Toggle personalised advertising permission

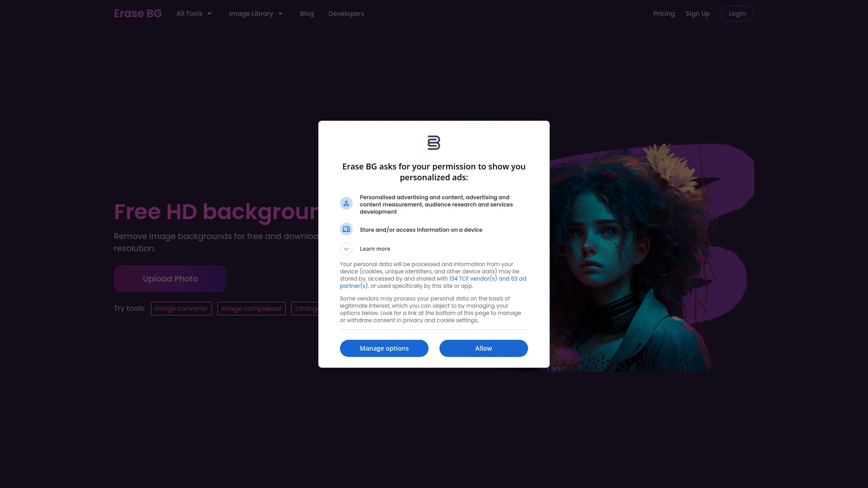346,203
